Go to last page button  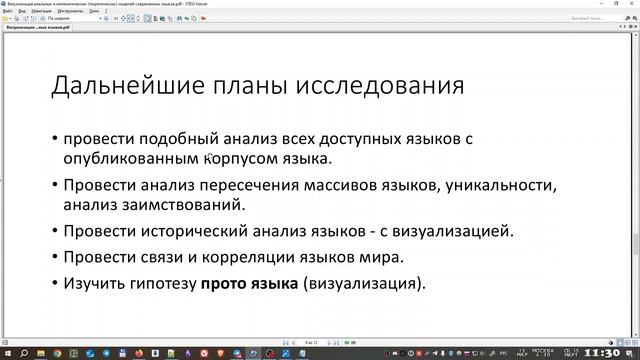(336, 343)
